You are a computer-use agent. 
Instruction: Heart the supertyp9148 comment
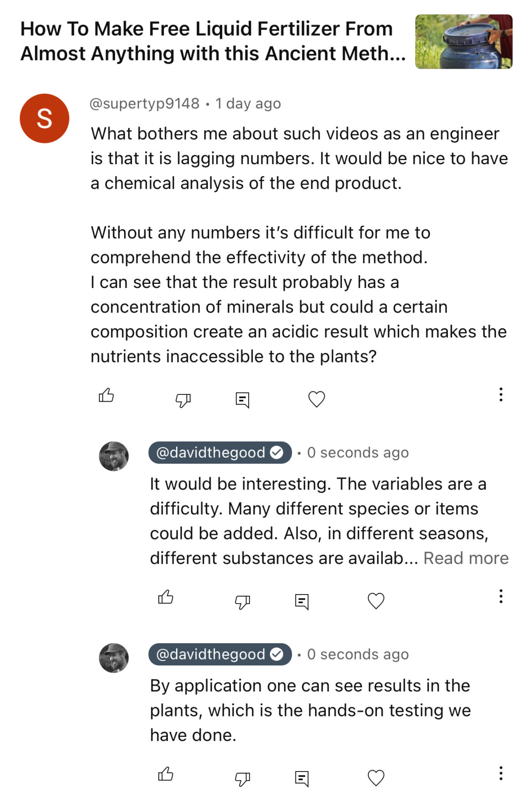tap(316, 399)
